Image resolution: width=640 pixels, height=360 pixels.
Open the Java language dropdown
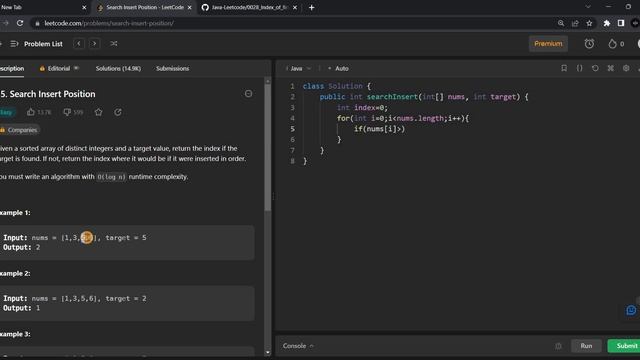tap(298, 69)
